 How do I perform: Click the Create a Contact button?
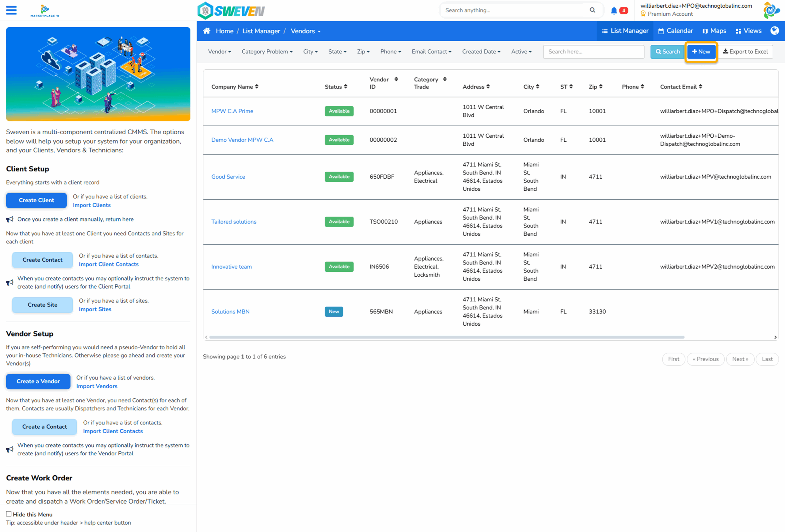[x=44, y=427]
